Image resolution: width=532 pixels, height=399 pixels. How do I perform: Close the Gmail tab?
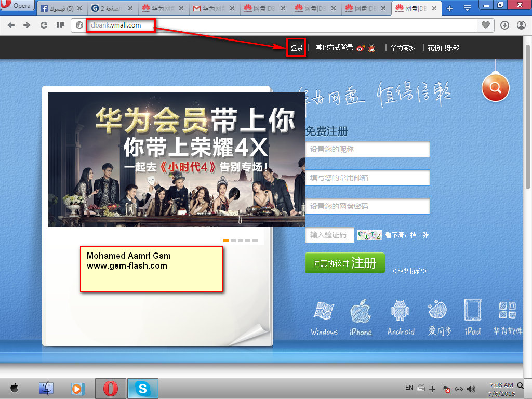[232, 8]
